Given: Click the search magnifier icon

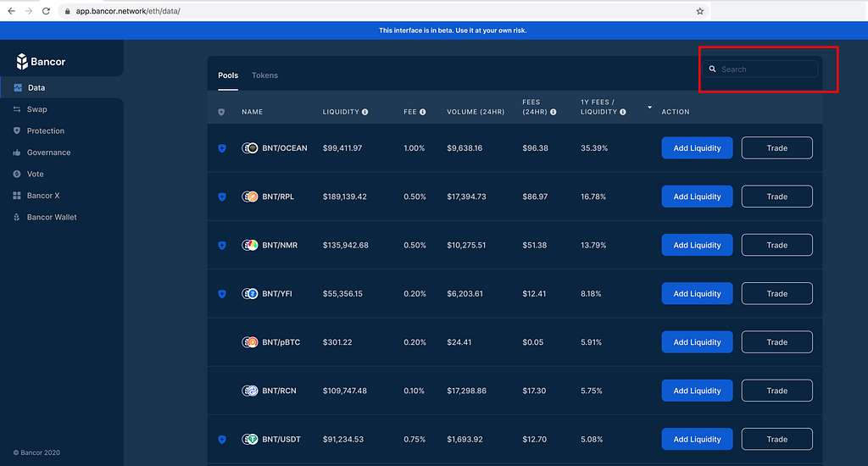Looking at the screenshot, I should click(712, 69).
